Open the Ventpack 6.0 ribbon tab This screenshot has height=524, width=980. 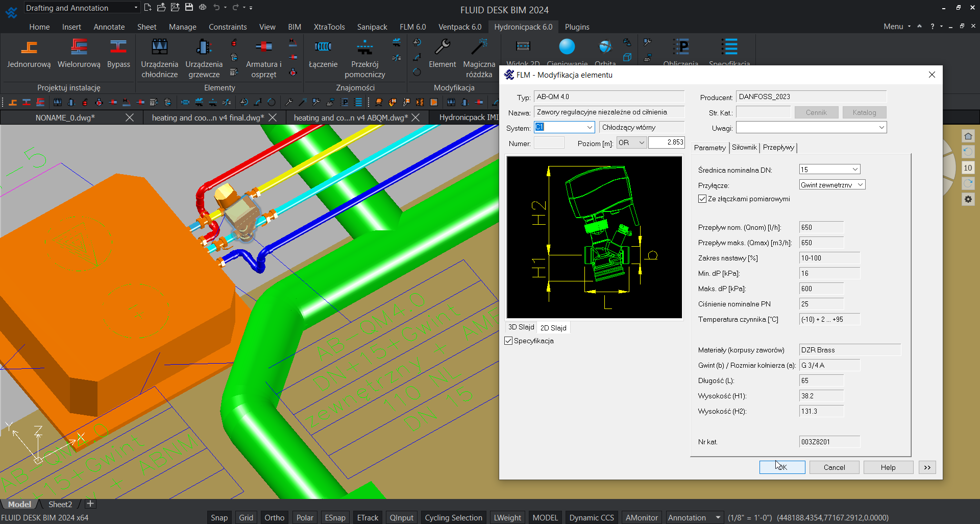459,27
